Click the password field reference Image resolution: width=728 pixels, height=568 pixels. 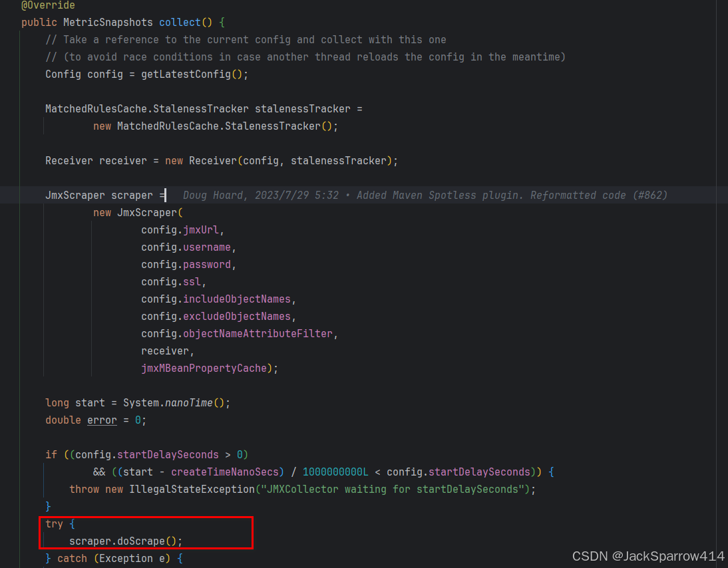pos(206,265)
